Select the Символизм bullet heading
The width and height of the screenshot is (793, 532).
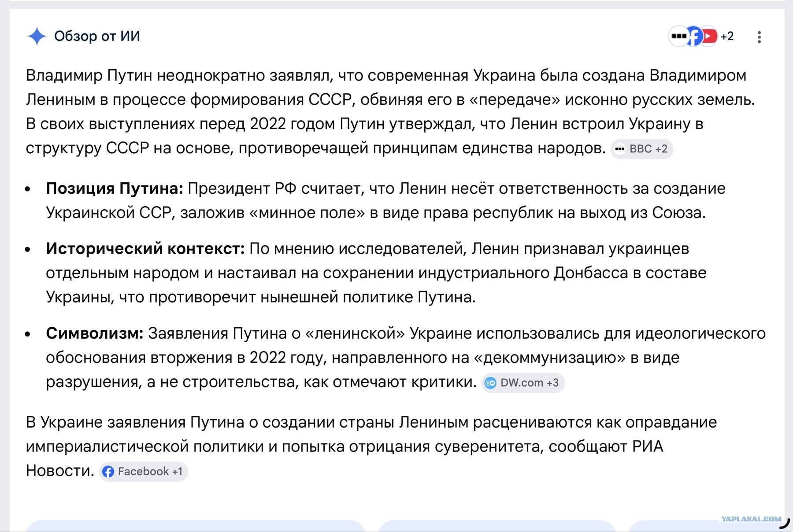pyautogui.click(x=95, y=333)
